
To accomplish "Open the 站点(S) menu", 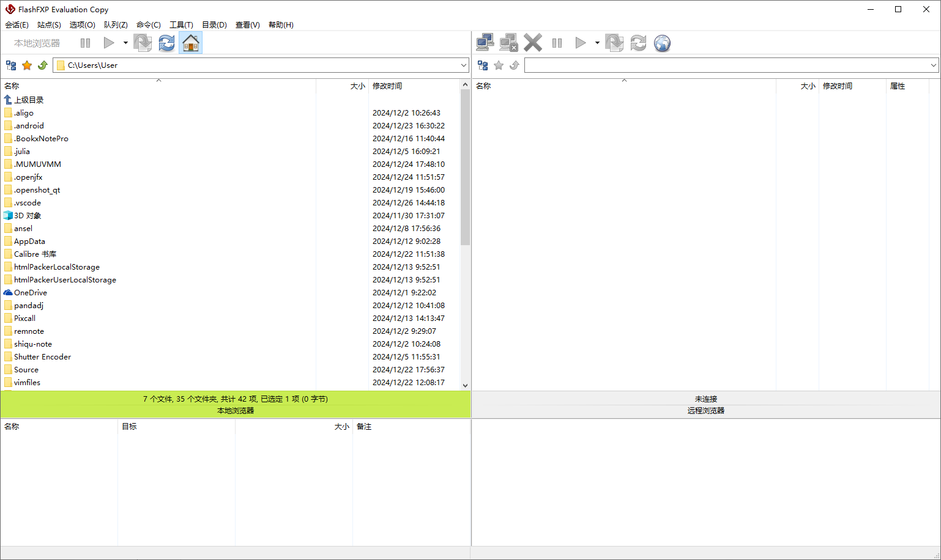I will pos(49,25).
